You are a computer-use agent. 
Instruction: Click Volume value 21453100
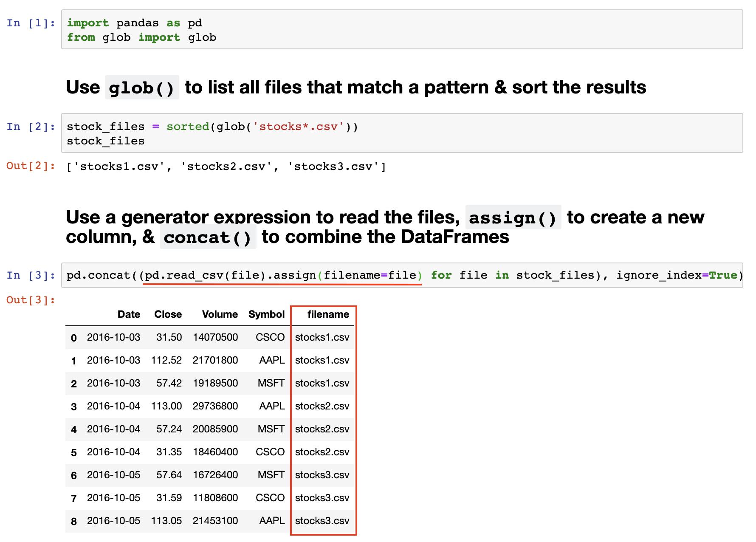tap(215, 521)
